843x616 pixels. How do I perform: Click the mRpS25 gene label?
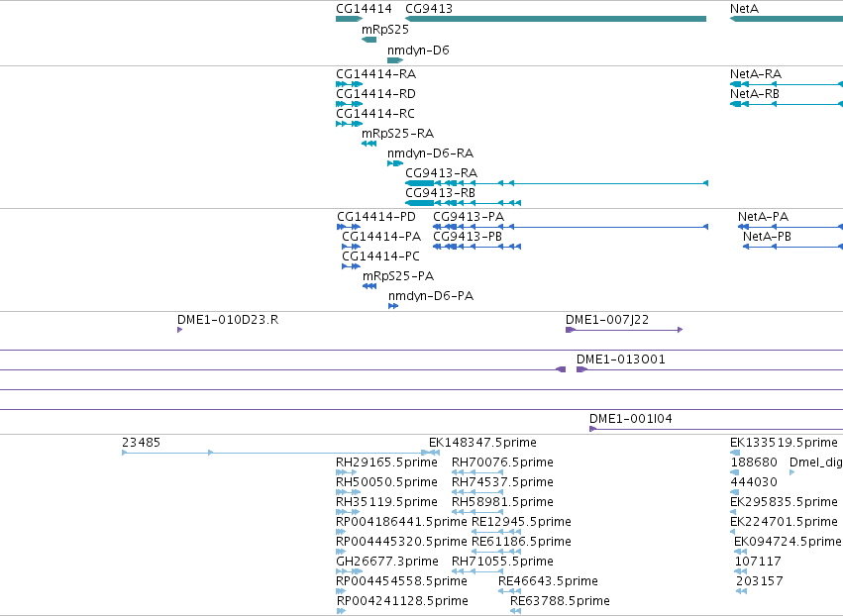(385, 30)
